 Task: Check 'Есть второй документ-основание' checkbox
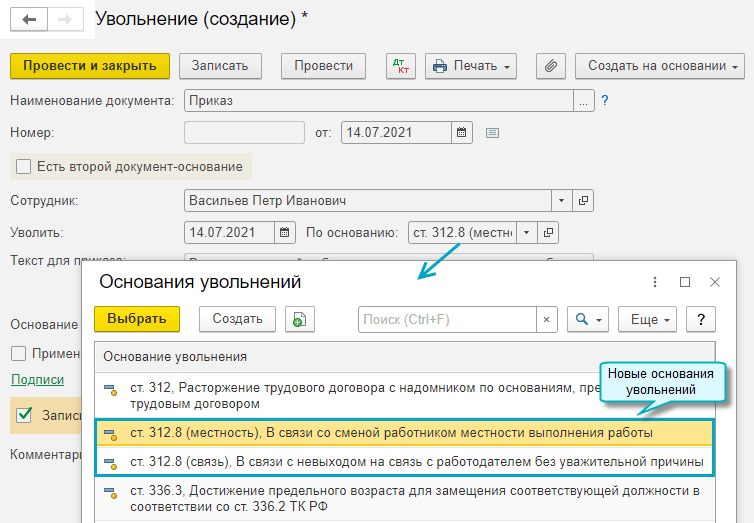[23, 167]
